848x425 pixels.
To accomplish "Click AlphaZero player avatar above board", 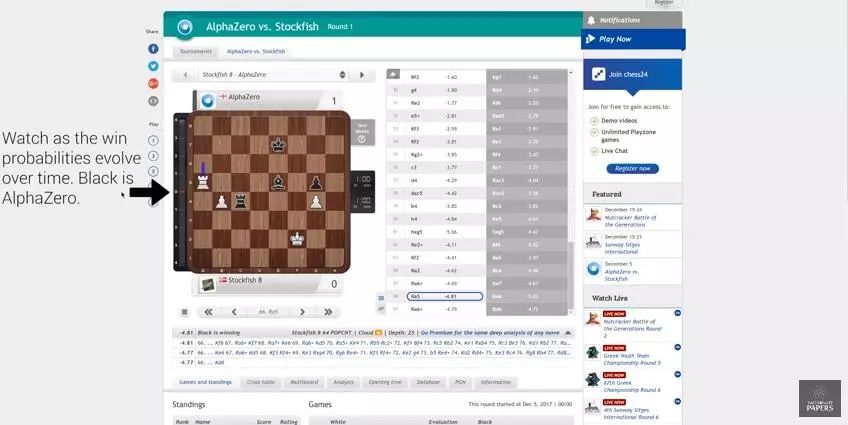I will 208,100.
